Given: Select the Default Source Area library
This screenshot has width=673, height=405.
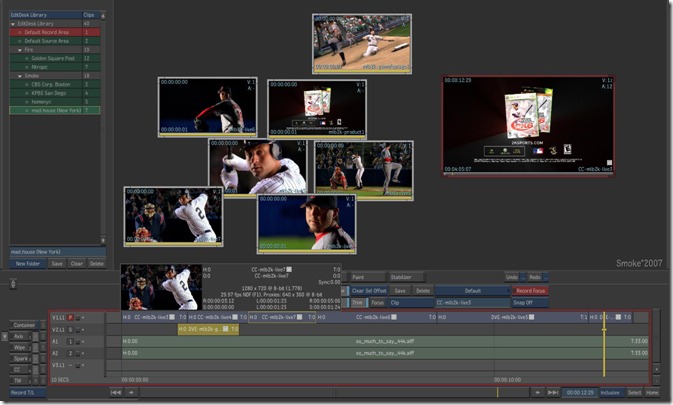Looking at the screenshot, I should [55, 41].
